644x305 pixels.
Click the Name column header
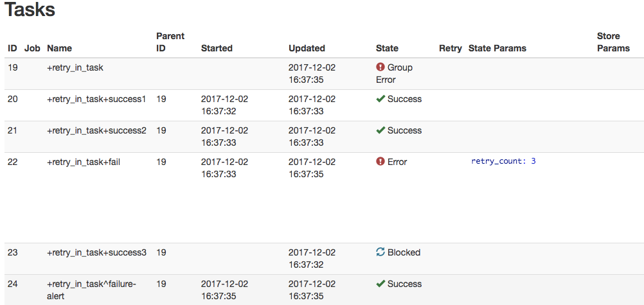(60, 48)
